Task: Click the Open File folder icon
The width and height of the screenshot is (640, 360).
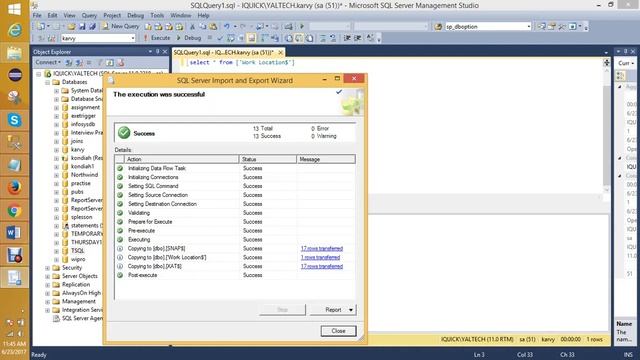Action: click(x=71, y=27)
